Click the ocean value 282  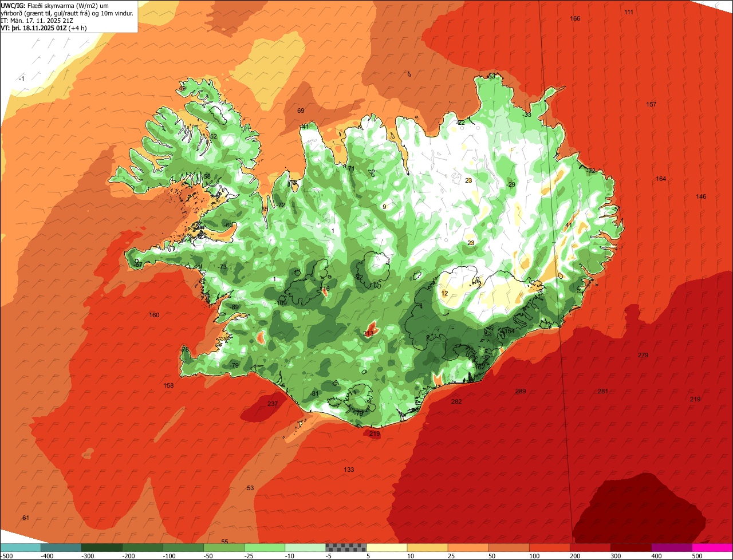coord(456,401)
